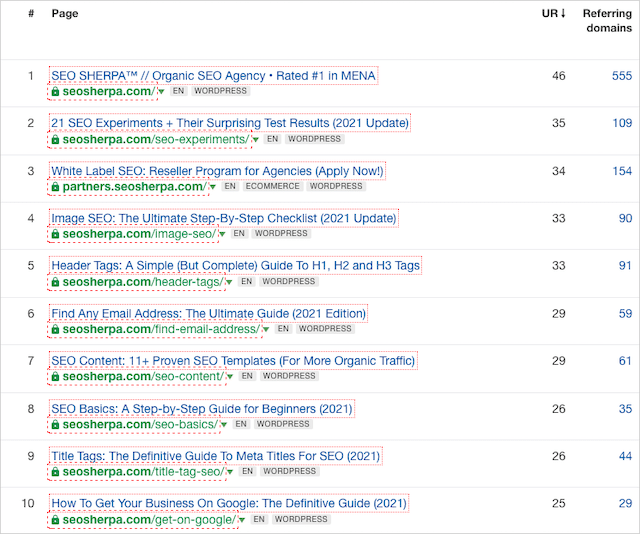Click the lock icon before seo-content URL
Image resolution: width=640 pixels, height=534 pixels.
click(56, 376)
